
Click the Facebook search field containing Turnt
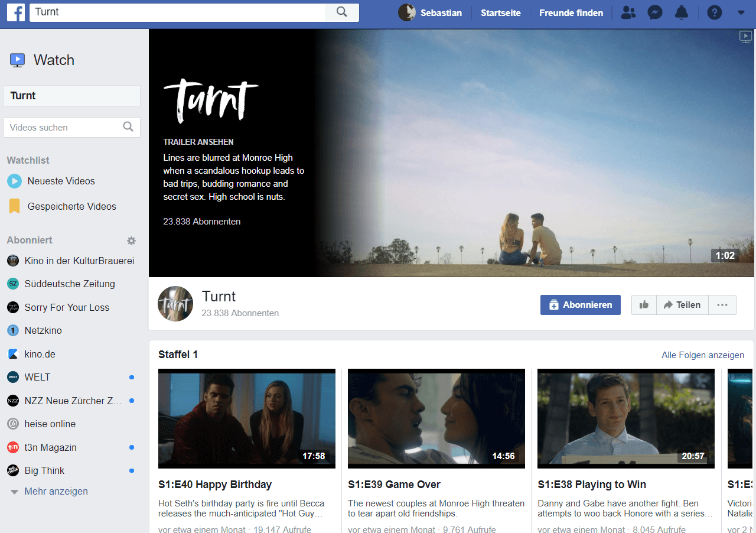(x=177, y=12)
